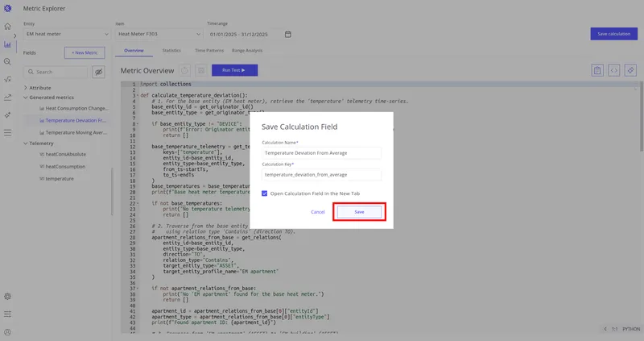This screenshot has height=341, width=644.
Task: Select Heat Consumption Change metric in tree
Action: pyautogui.click(x=76, y=109)
